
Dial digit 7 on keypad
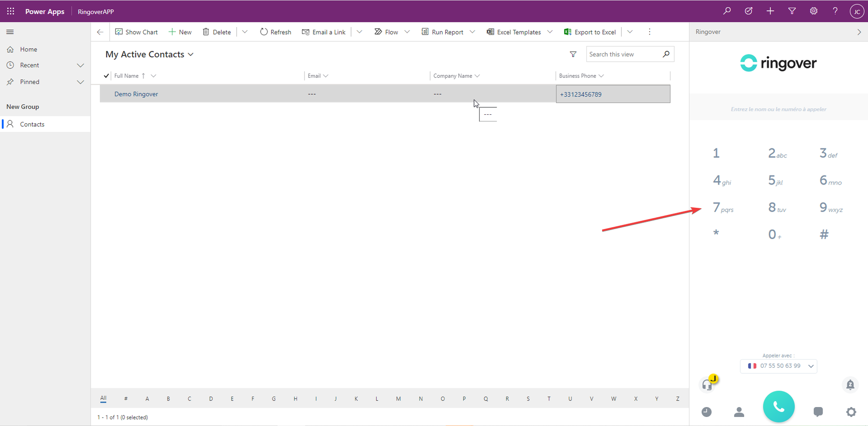(723, 207)
